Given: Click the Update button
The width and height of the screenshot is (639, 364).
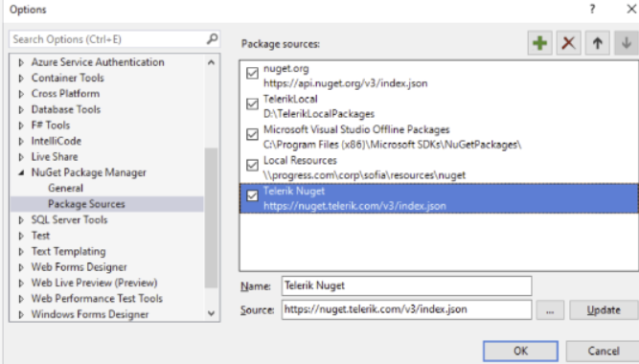Looking at the screenshot, I should point(604,310).
